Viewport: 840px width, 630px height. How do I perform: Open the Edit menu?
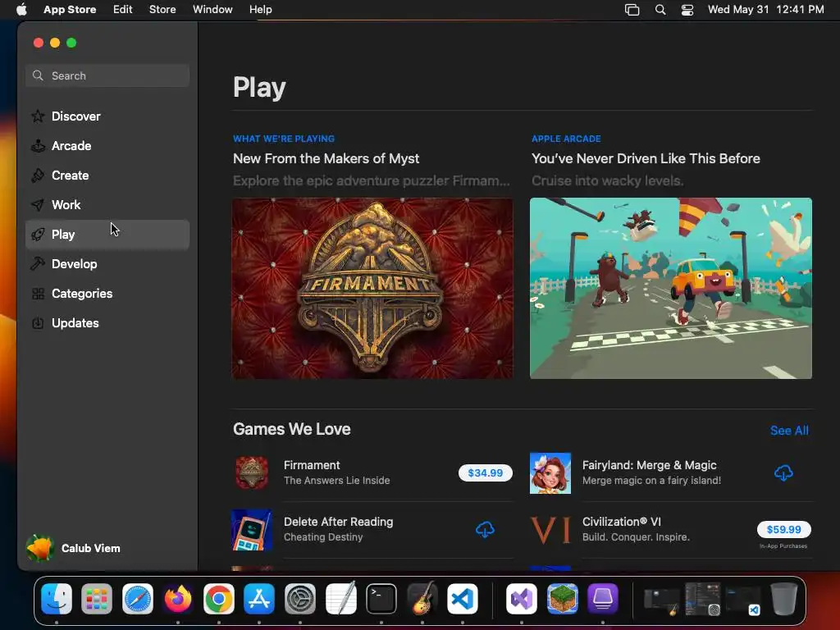click(x=123, y=10)
